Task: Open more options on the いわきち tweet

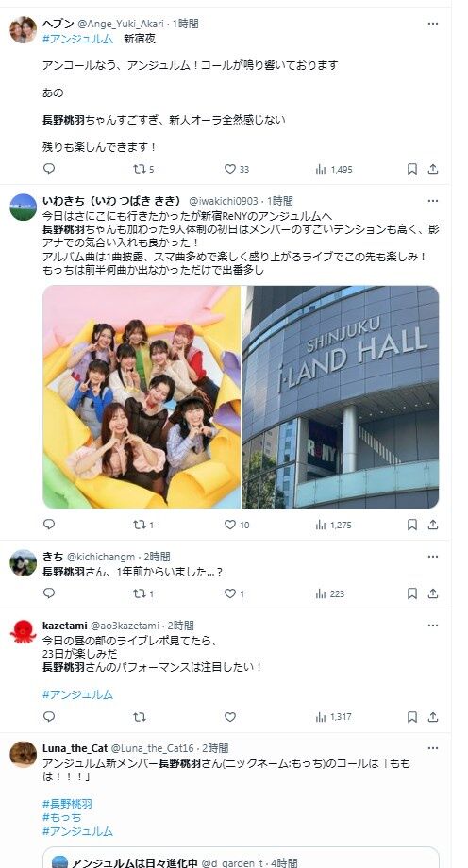Action: (x=433, y=200)
